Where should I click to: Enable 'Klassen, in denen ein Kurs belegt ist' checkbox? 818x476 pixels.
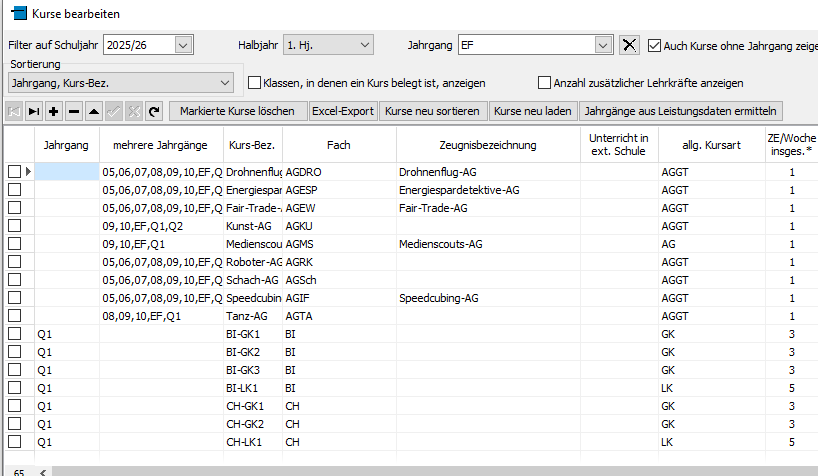pyautogui.click(x=254, y=83)
